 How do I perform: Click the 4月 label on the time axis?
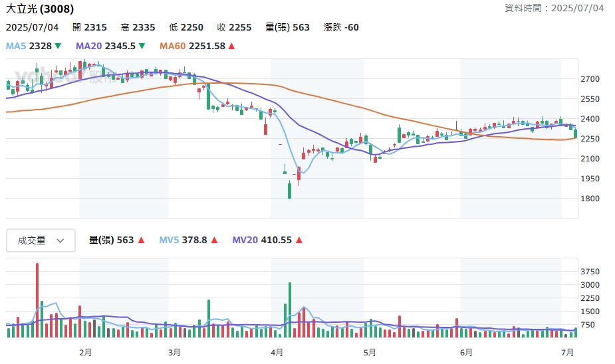click(x=277, y=353)
